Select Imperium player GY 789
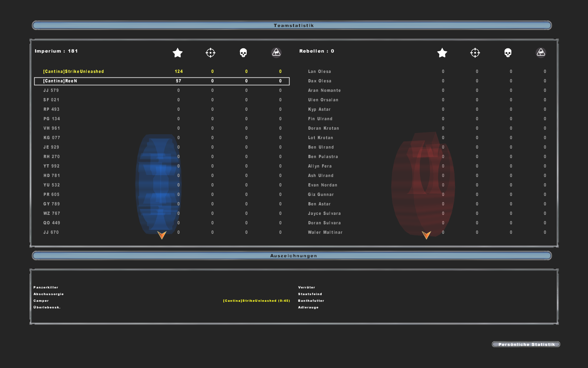The width and height of the screenshot is (588, 368). [52, 204]
